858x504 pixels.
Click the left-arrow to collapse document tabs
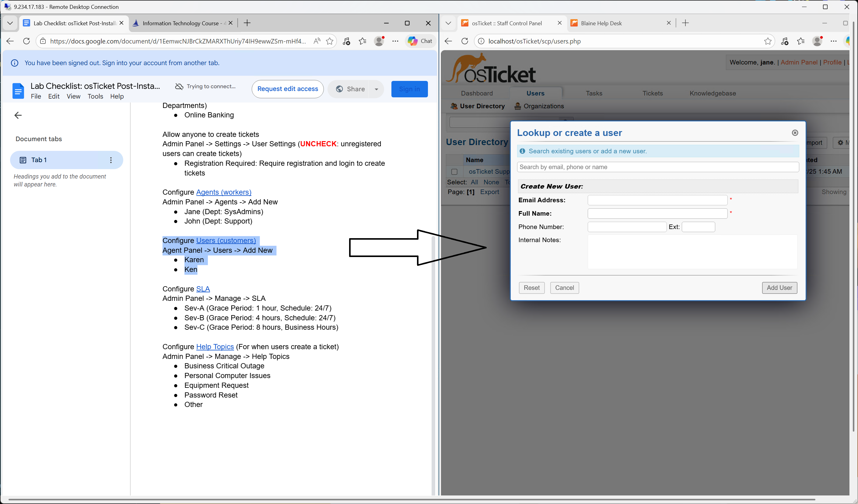[18, 115]
